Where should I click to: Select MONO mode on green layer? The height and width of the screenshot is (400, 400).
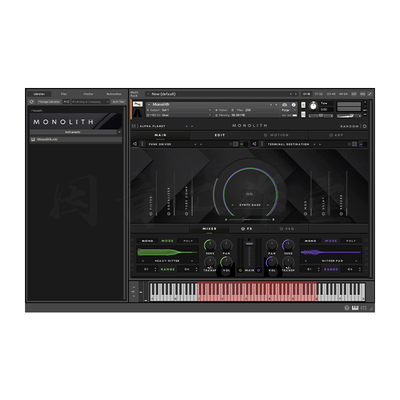point(147,241)
